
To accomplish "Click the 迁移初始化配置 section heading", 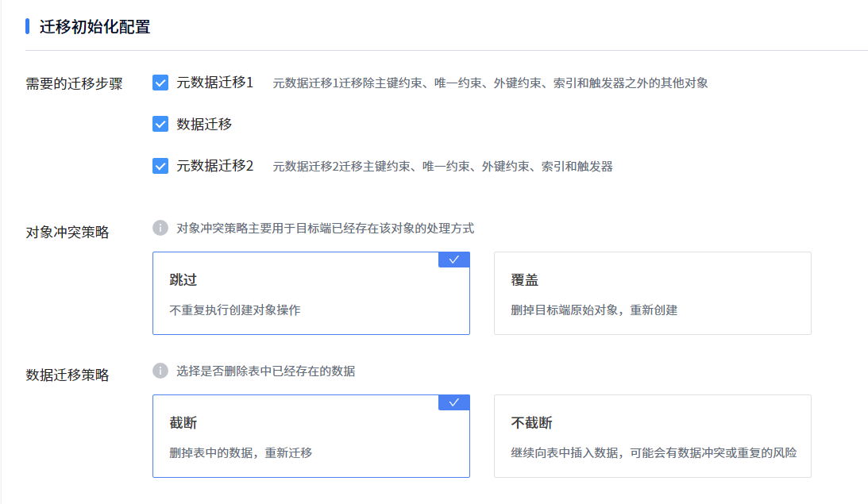I will (95, 27).
